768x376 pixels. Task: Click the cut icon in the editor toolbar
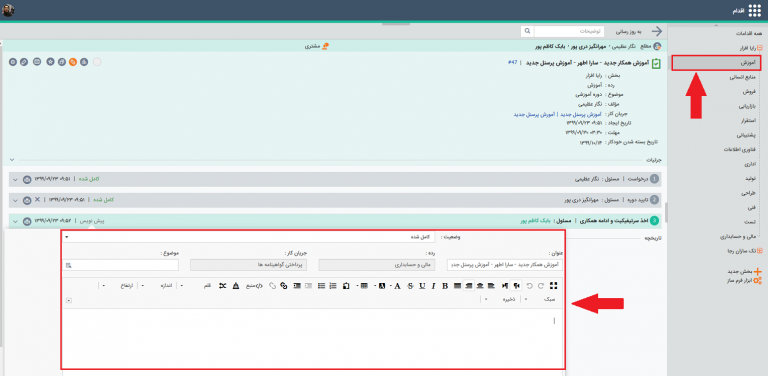[x=222, y=286]
